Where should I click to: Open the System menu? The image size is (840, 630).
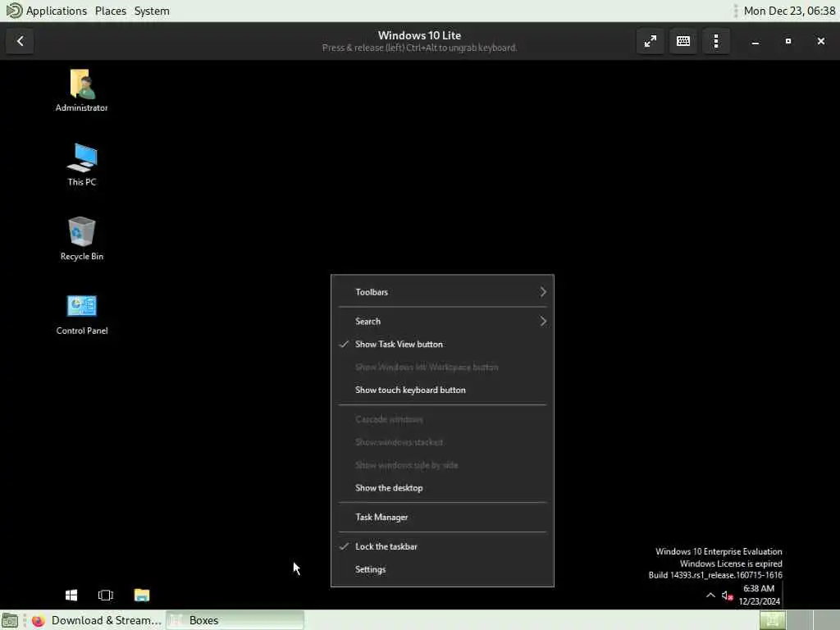pos(152,11)
